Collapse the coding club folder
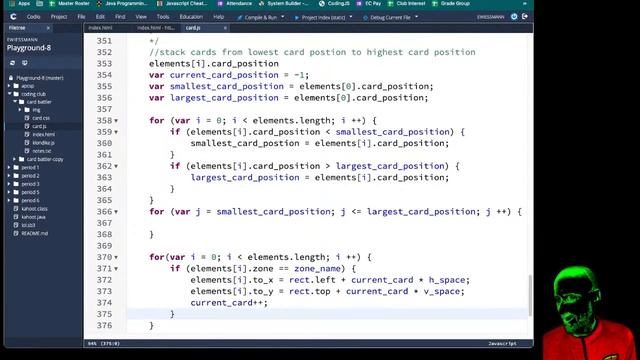This screenshot has height=360, width=640. coord(10,94)
